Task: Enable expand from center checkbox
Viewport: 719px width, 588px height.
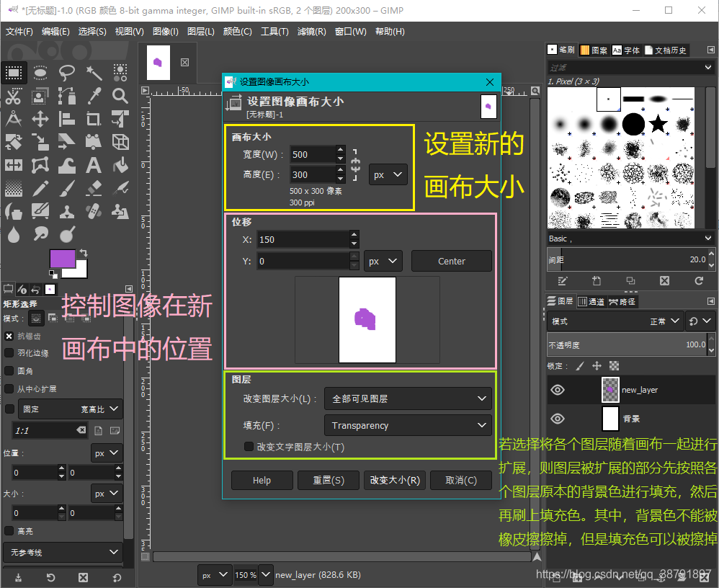Action: (9, 388)
